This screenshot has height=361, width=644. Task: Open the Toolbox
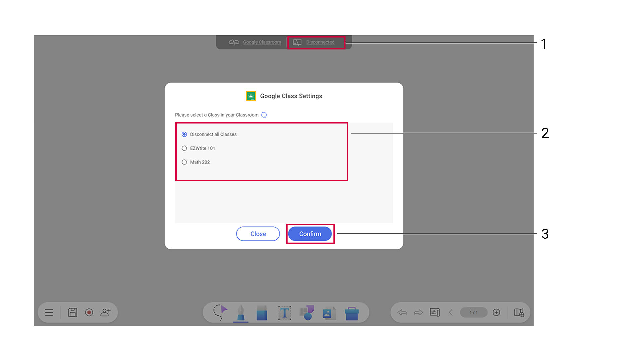(352, 312)
